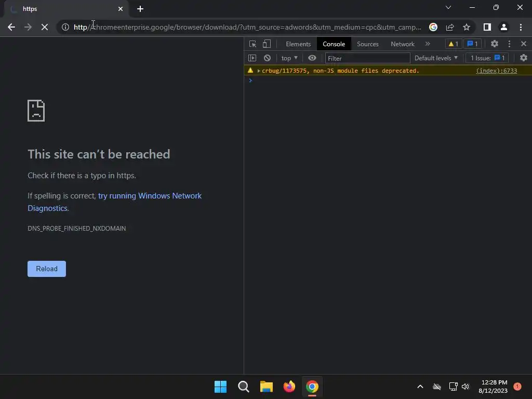Open a new tab
The image size is (532, 399).
point(140,9)
